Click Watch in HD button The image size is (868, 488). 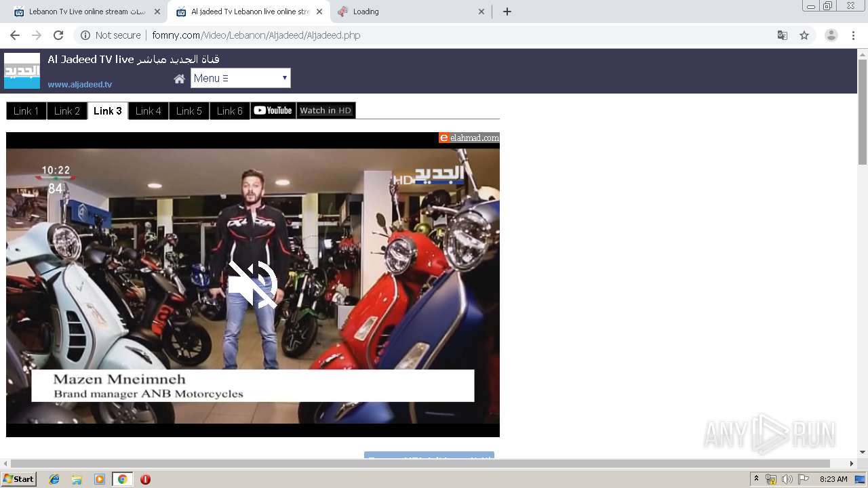coord(326,110)
